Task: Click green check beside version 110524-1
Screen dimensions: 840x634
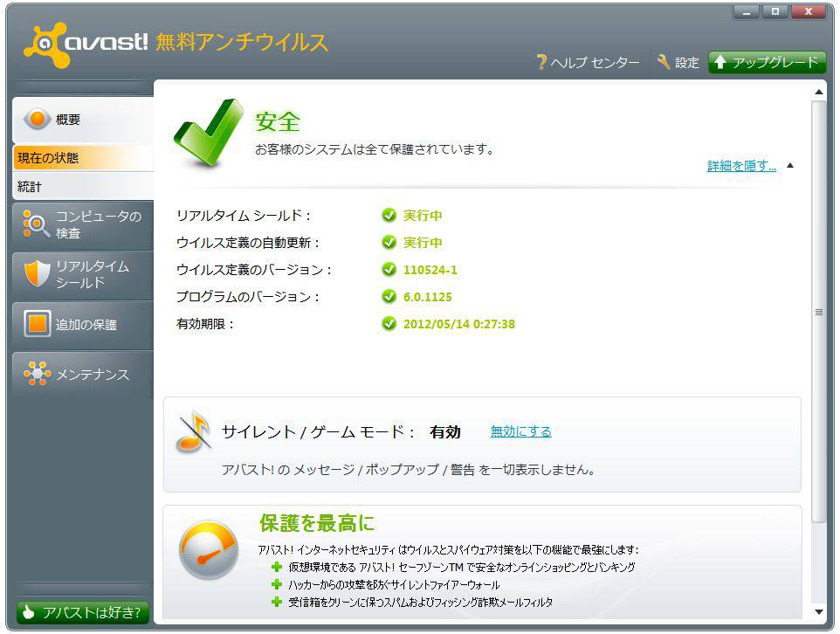Action: (389, 269)
